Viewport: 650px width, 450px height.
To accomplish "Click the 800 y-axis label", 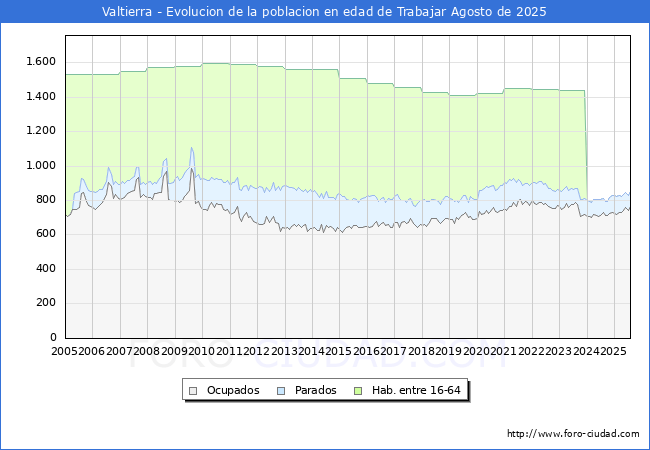I will click(x=44, y=200).
